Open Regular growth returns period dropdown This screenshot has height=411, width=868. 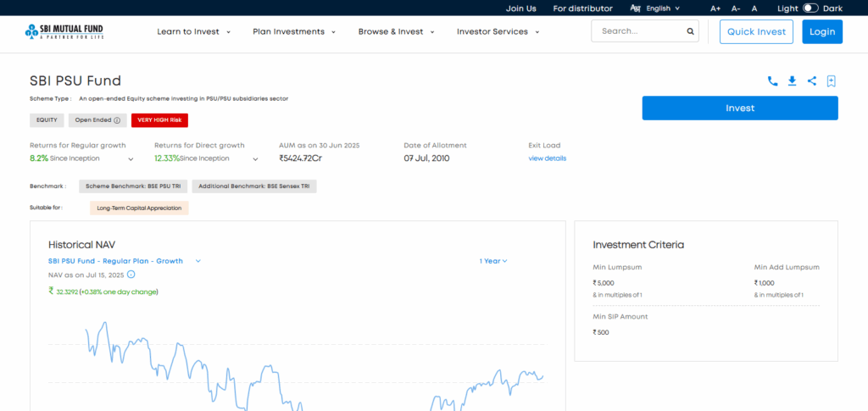coord(131,158)
